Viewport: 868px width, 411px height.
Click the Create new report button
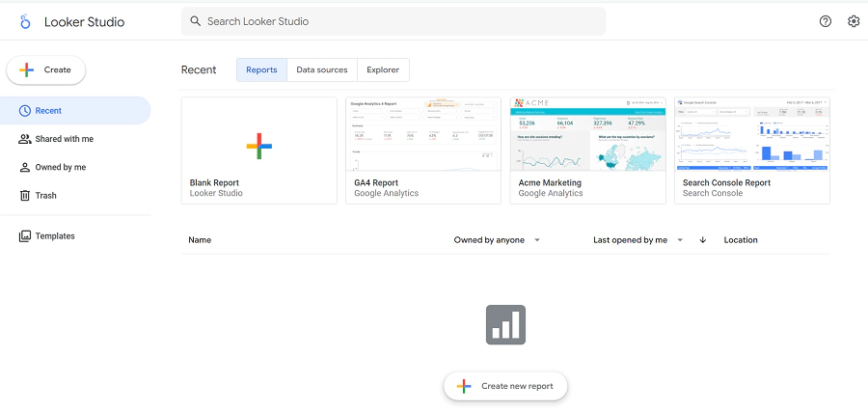coord(506,386)
